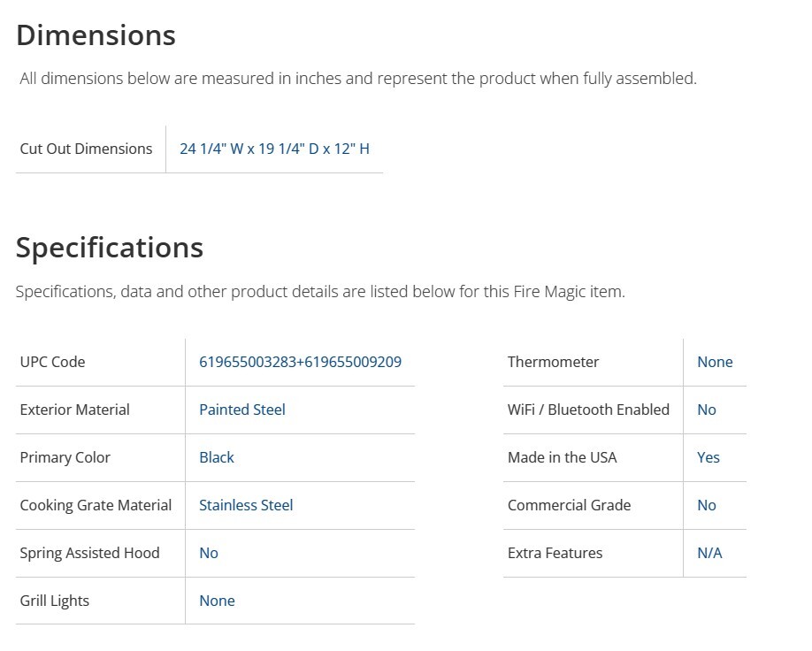Select the Cooking Grate Material label

click(96, 505)
